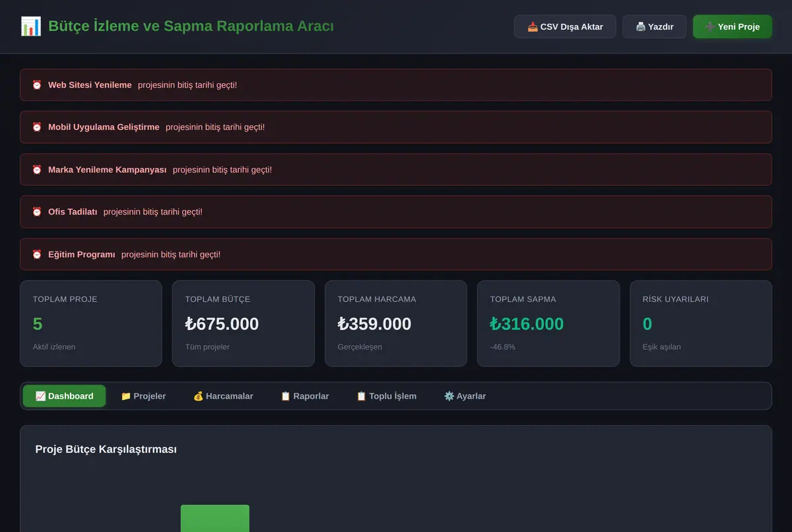792x532 pixels.
Task: Select the Risk Uyarıları value 0
Action: (x=647, y=324)
